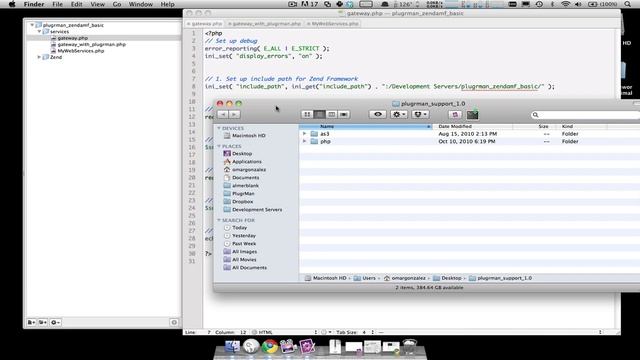Select the php folder row
Screen dimensions: 640x360
click(469, 141)
